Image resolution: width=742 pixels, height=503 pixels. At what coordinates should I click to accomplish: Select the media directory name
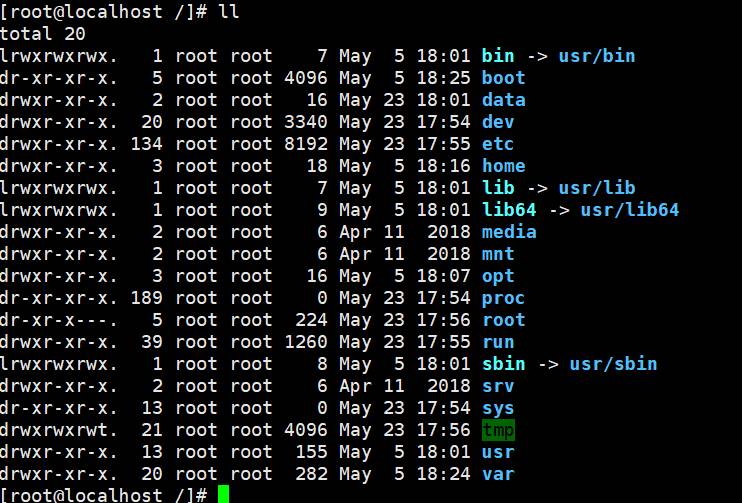pyautogui.click(x=509, y=232)
